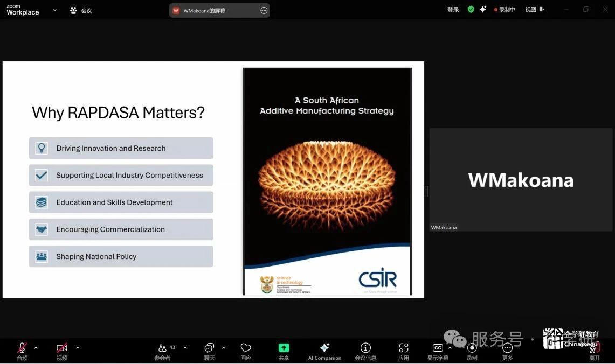
Task: Open the apps (应用) icon
Action: point(404,351)
